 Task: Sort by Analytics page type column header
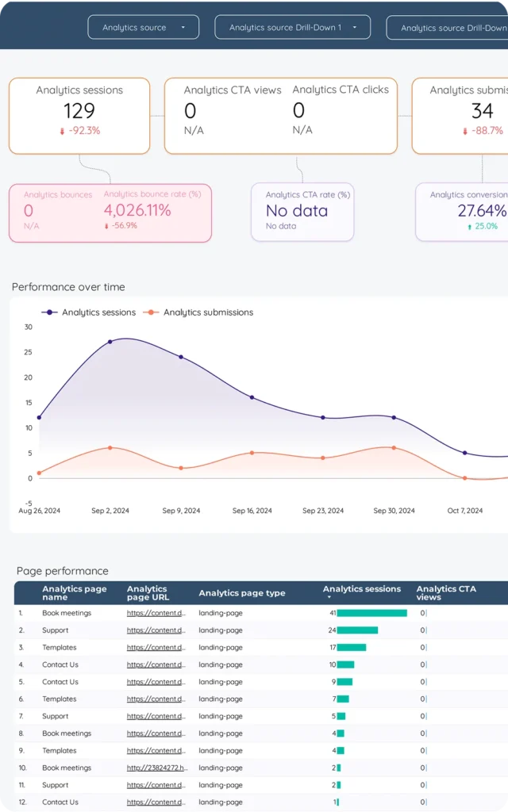242,593
